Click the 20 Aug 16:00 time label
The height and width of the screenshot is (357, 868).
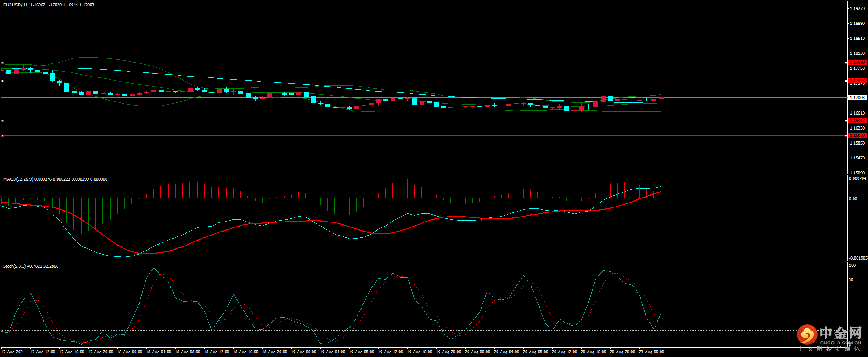(593, 352)
